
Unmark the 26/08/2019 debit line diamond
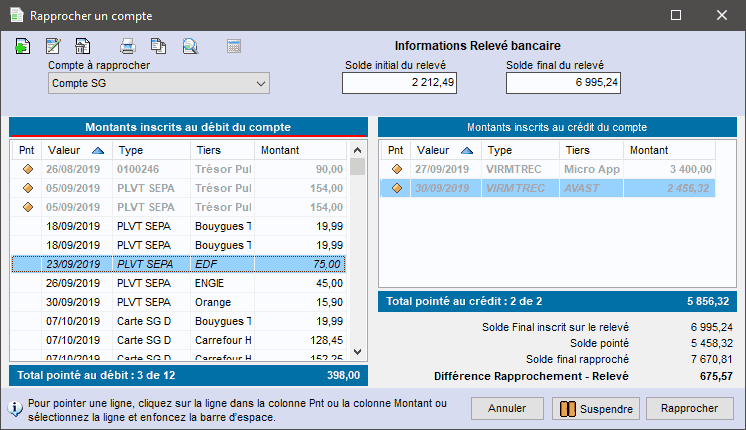click(28, 170)
